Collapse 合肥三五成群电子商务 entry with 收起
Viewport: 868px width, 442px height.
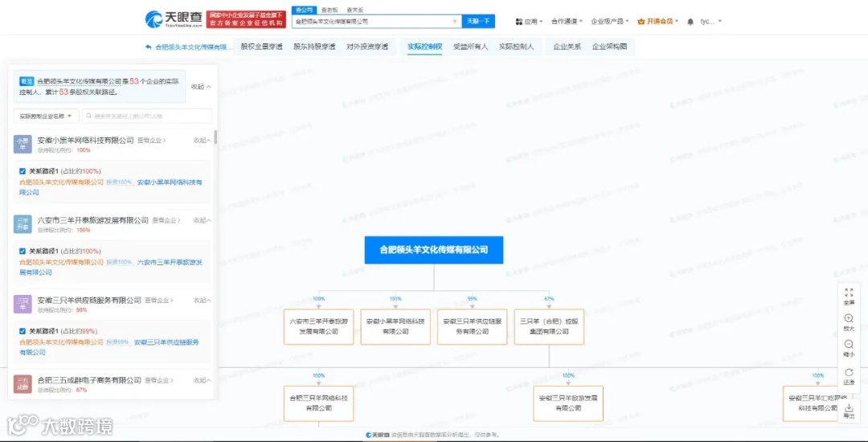pos(202,381)
